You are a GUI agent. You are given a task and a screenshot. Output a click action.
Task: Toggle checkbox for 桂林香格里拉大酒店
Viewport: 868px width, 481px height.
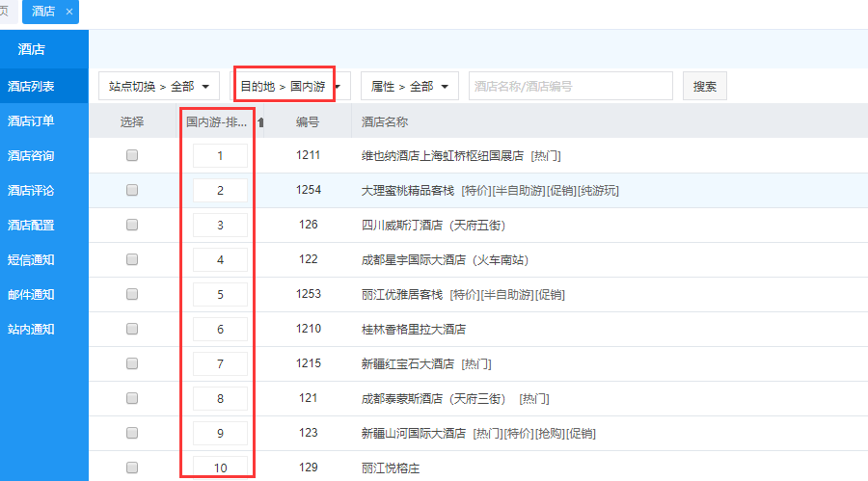132,329
